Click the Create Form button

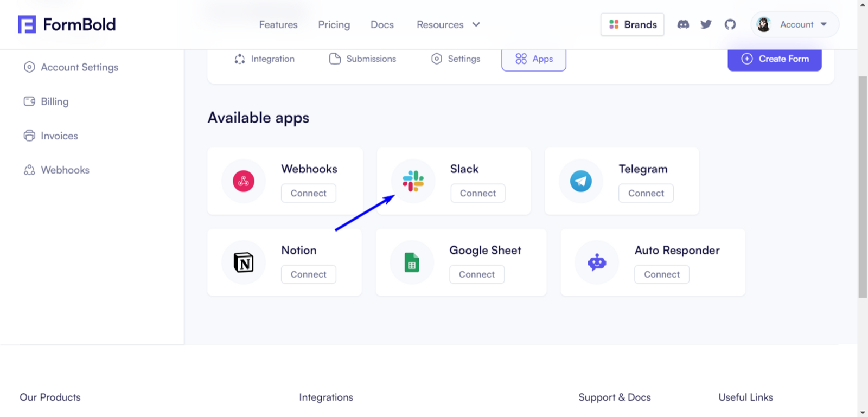[775, 59]
